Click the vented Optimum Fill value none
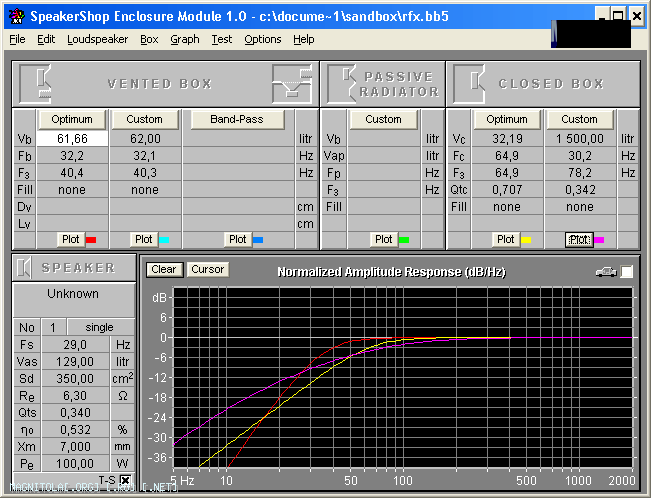This screenshot has height=498, width=651. coord(73,190)
